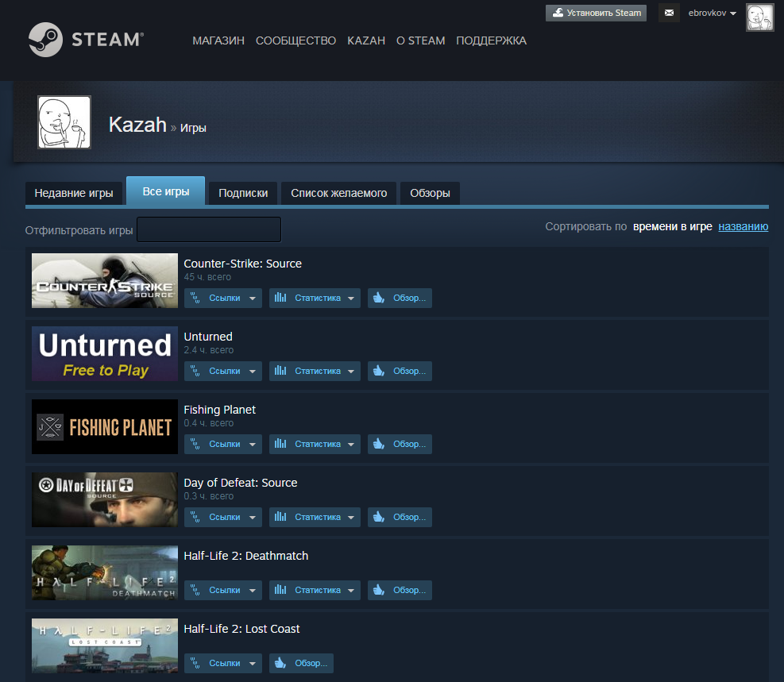Screen dimensions: 784x682
Task: Click the user avatar in top bar
Action: click(759, 17)
